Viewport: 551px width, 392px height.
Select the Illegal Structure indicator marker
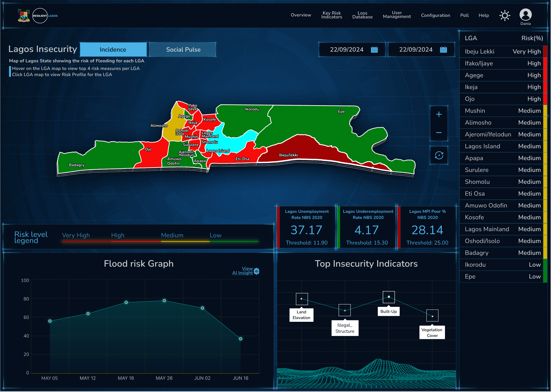pos(345,310)
